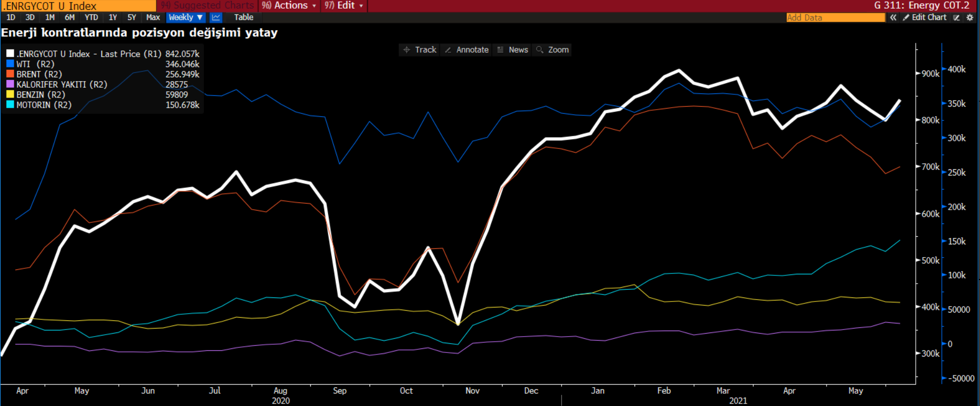Click the annotate-chart pencil icon beside Edit Chart
This screenshot has width=980, height=406.
[x=957, y=17]
